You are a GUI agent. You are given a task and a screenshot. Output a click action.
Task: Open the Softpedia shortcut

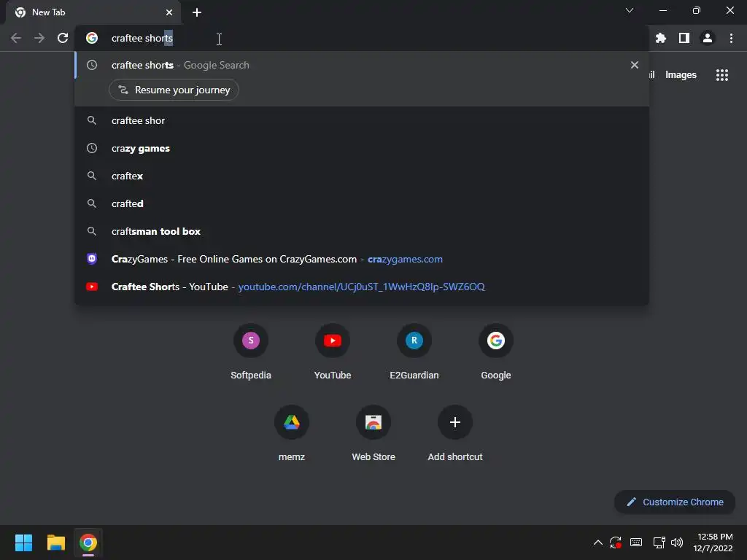[x=251, y=352]
